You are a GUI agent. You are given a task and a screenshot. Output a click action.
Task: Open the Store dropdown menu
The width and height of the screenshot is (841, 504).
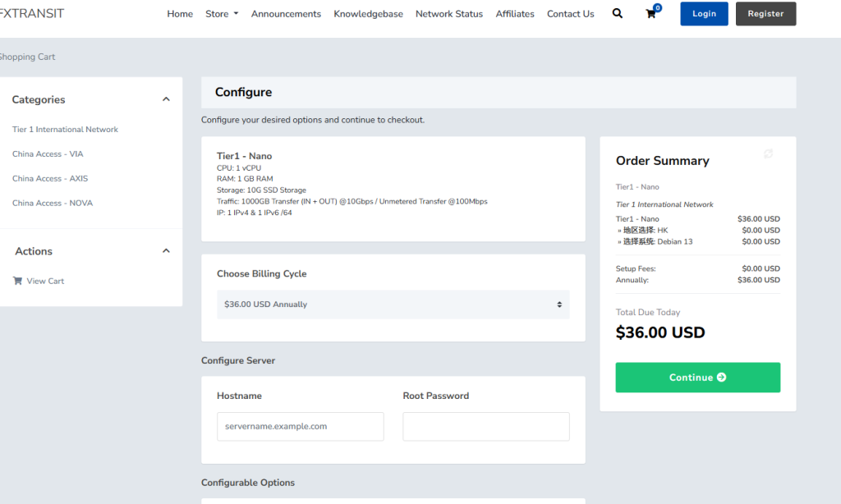click(222, 14)
